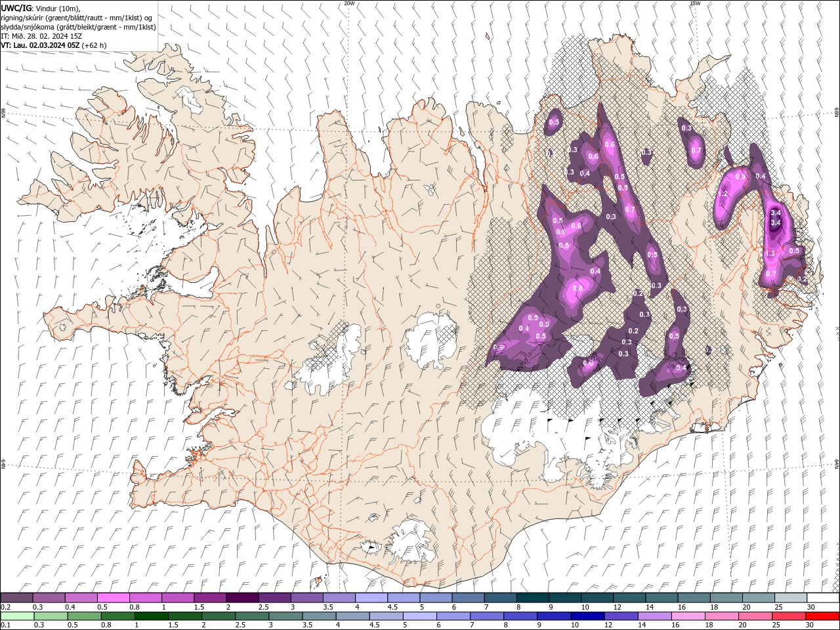Select the white swatch after 30 in snow legend

823,598
